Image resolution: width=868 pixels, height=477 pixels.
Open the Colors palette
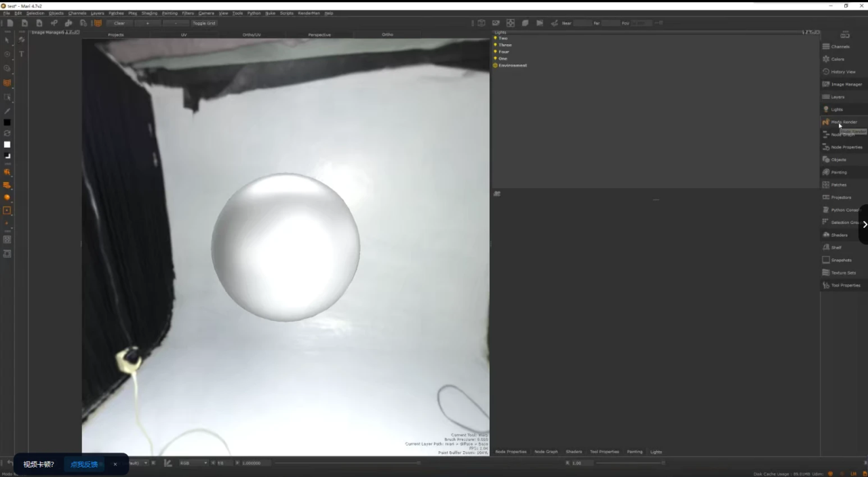click(x=838, y=59)
